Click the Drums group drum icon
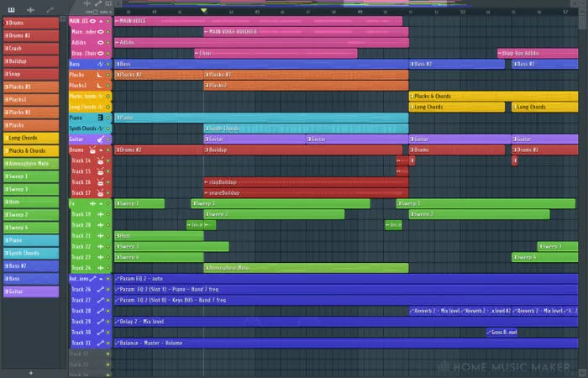588x378 pixels. point(92,150)
